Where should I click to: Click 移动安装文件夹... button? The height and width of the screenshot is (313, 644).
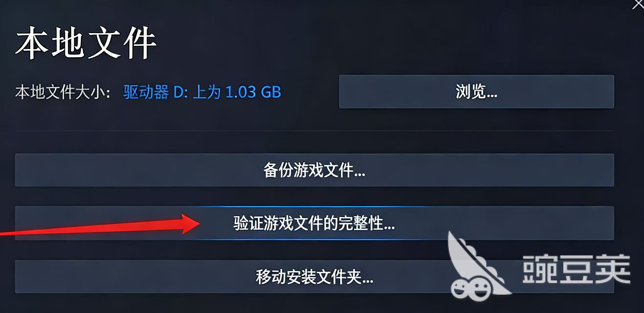(x=314, y=277)
